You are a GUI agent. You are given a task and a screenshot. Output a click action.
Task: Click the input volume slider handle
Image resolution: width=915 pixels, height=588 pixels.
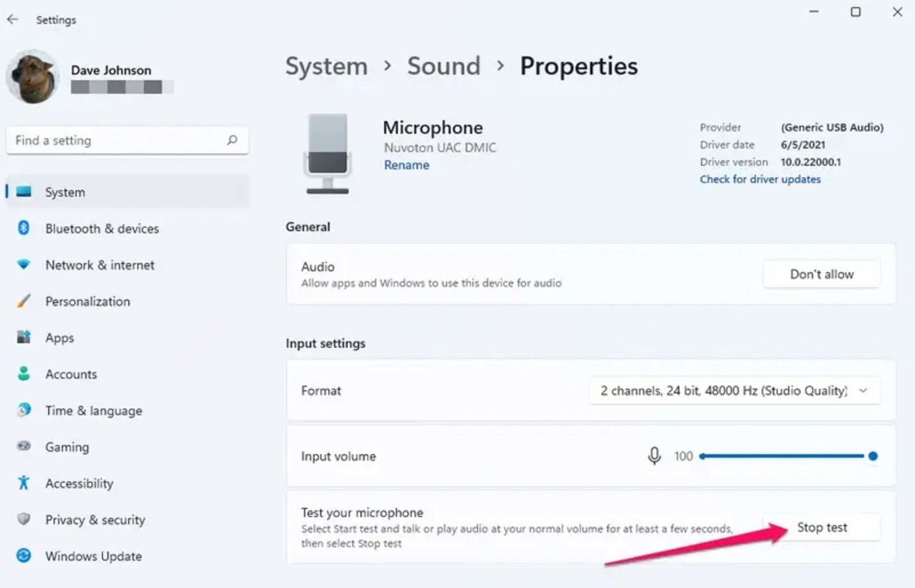tap(873, 456)
